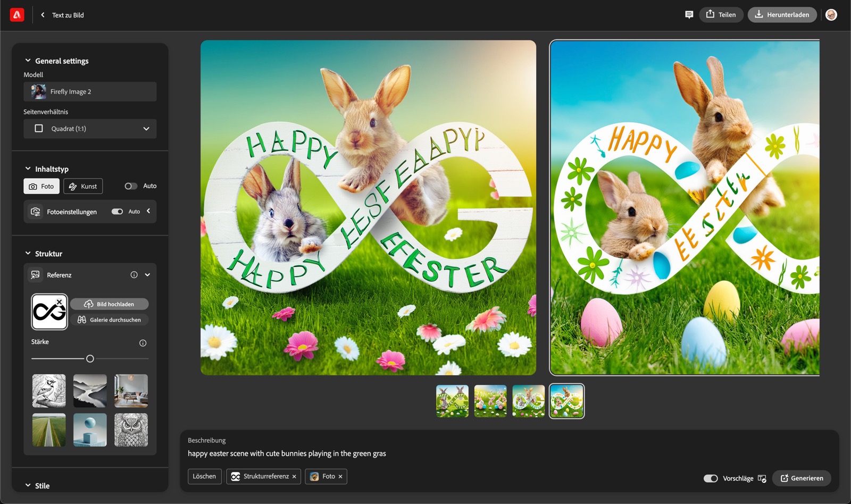Select the green field road reference sample

[x=49, y=430]
